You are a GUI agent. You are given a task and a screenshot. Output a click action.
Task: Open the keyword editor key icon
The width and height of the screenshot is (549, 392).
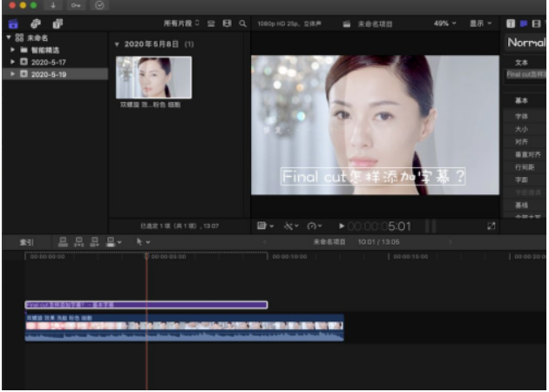pos(76,5)
